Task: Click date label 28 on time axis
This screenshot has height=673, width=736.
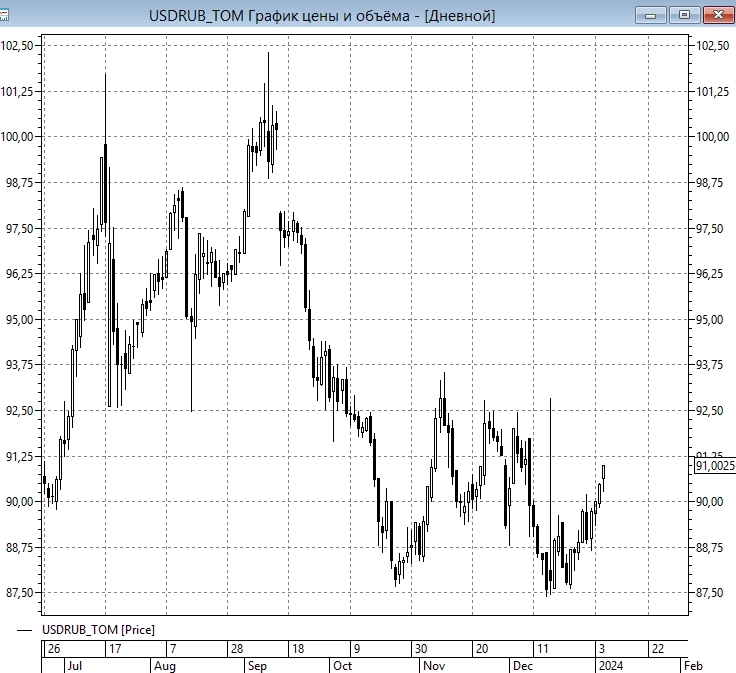Action: [237, 649]
